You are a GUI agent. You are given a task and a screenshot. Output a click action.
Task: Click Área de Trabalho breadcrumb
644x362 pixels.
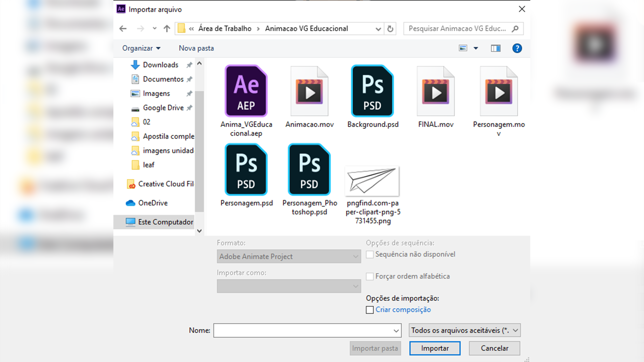[225, 29]
